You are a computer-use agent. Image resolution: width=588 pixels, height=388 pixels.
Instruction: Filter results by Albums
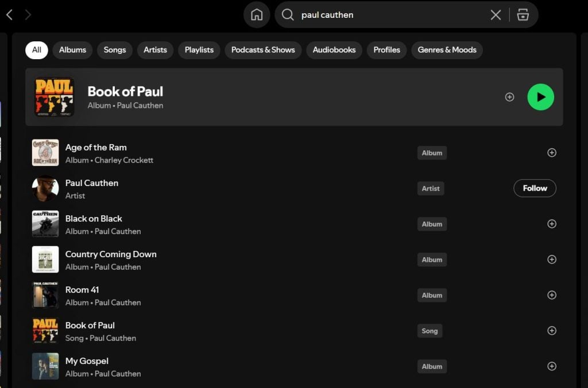click(x=72, y=50)
